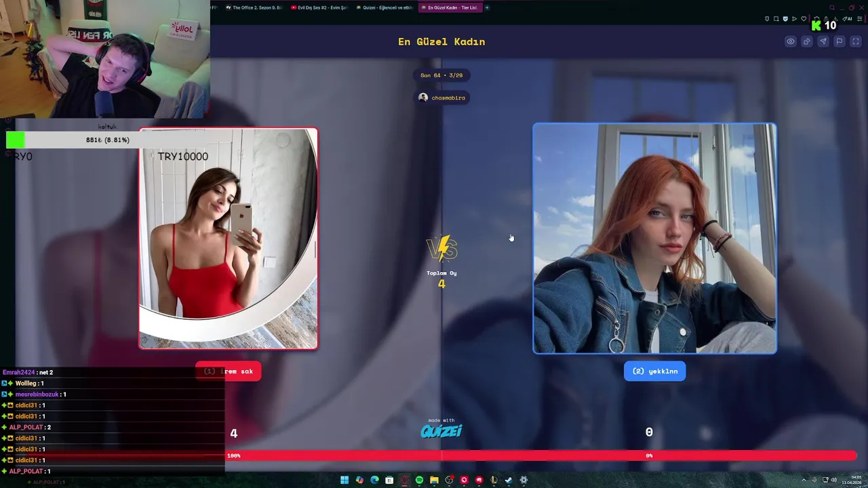
Task: Open a new browser tab
Action: [487, 7]
